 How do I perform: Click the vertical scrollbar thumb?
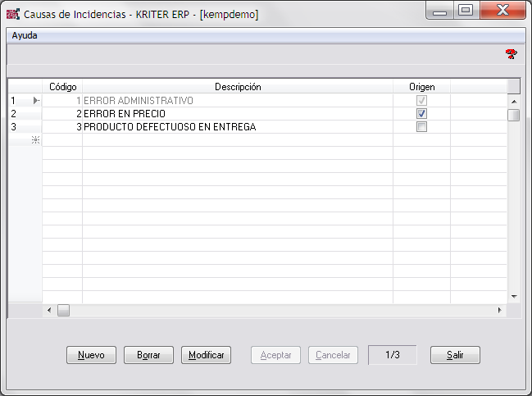click(514, 115)
